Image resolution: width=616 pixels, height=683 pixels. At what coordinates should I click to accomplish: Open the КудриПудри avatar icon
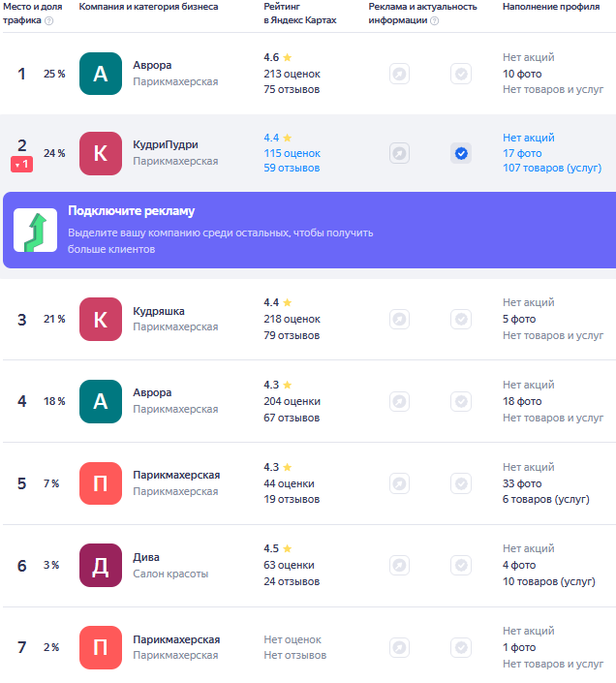(x=101, y=153)
